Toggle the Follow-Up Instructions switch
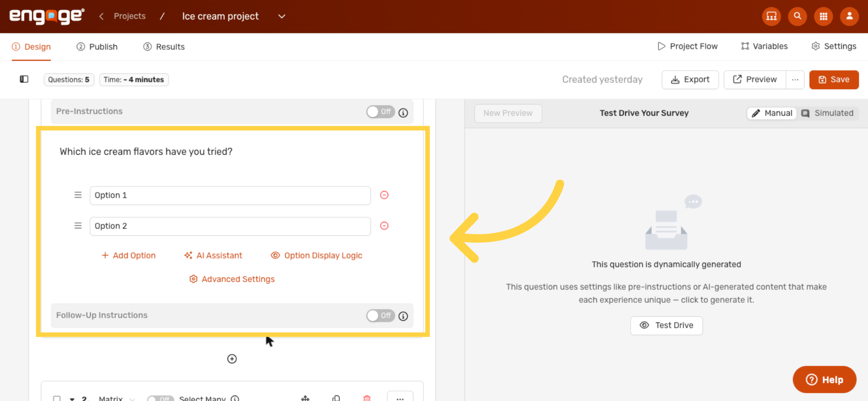 [x=380, y=315]
